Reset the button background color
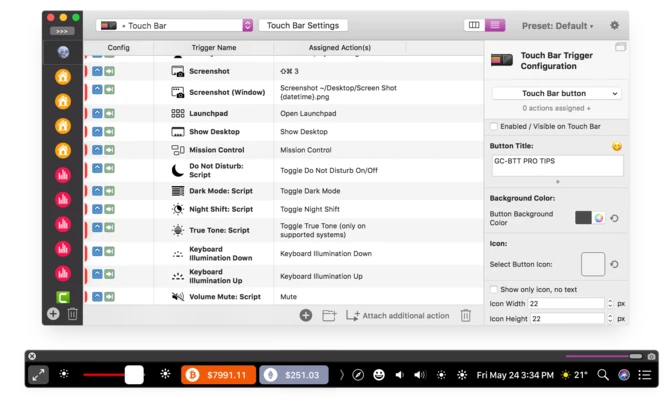The image size is (672, 400). [614, 218]
